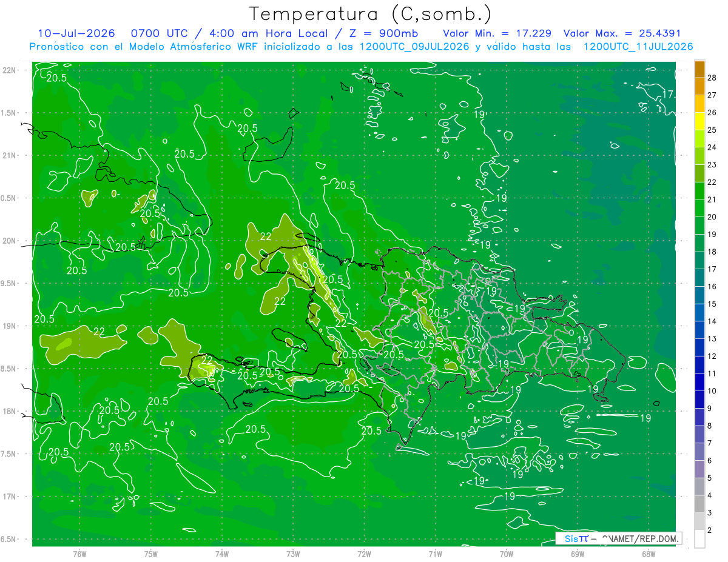Click the "0700 UTC" time label

coord(158,33)
